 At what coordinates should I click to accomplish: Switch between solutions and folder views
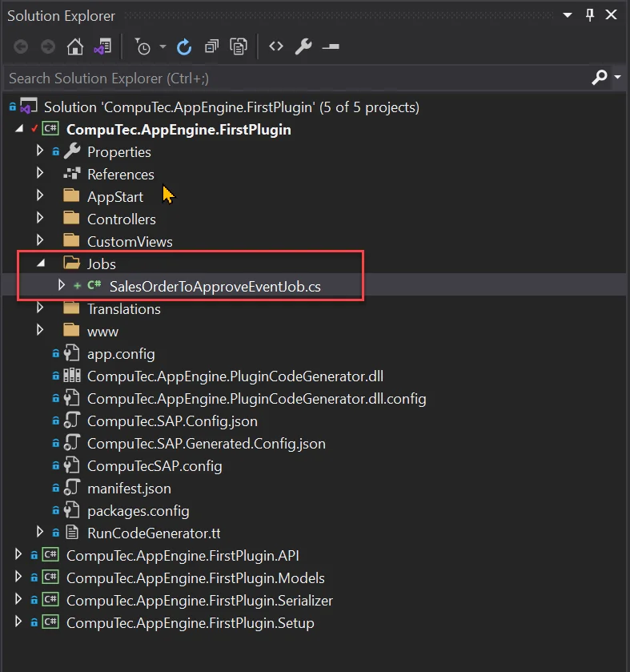coord(102,47)
